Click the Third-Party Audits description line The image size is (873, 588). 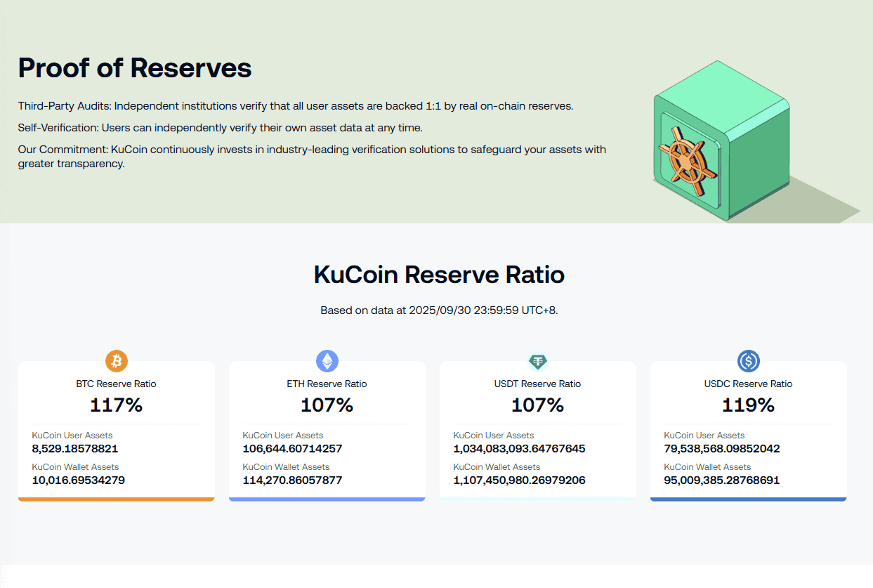(296, 106)
